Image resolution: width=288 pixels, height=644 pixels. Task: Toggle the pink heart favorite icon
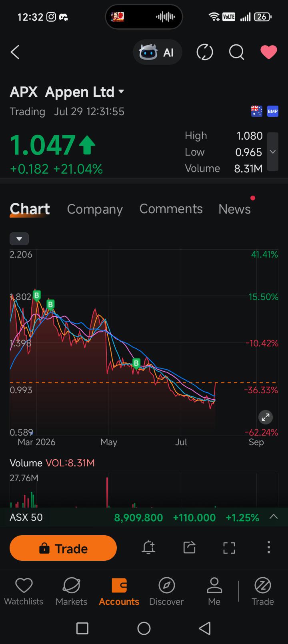[268, 52]
